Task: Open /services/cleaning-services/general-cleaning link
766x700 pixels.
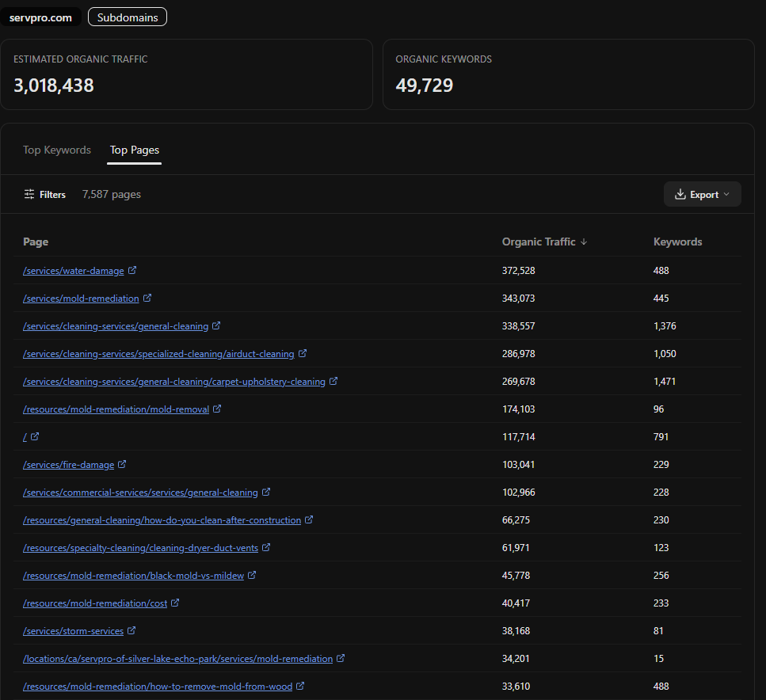Action: coord(116,326)
